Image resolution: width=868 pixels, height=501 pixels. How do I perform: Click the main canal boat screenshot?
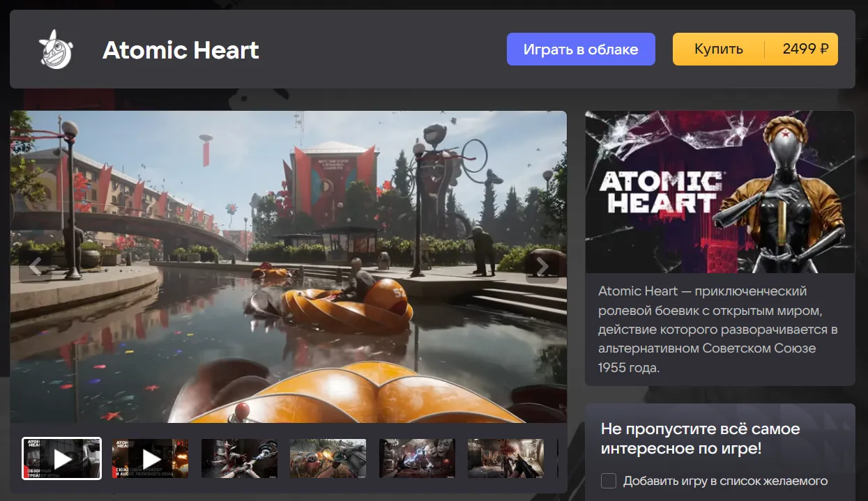pyautogui.click(x=288, y=266)
